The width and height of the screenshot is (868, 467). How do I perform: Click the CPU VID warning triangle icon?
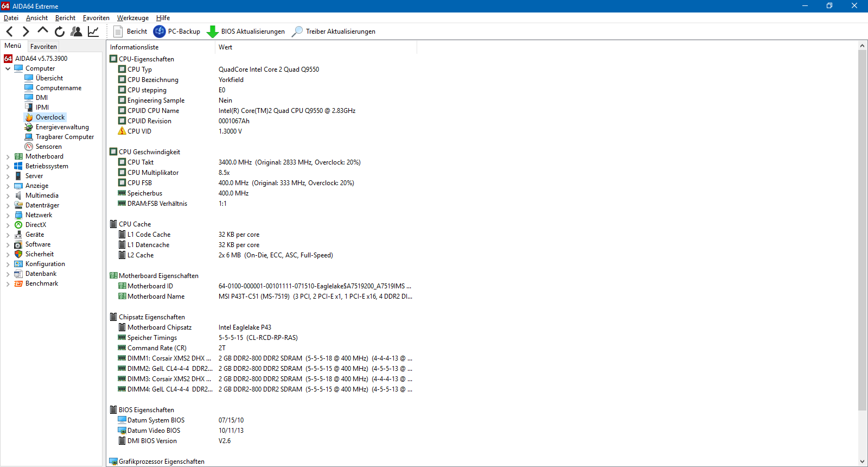122,131
